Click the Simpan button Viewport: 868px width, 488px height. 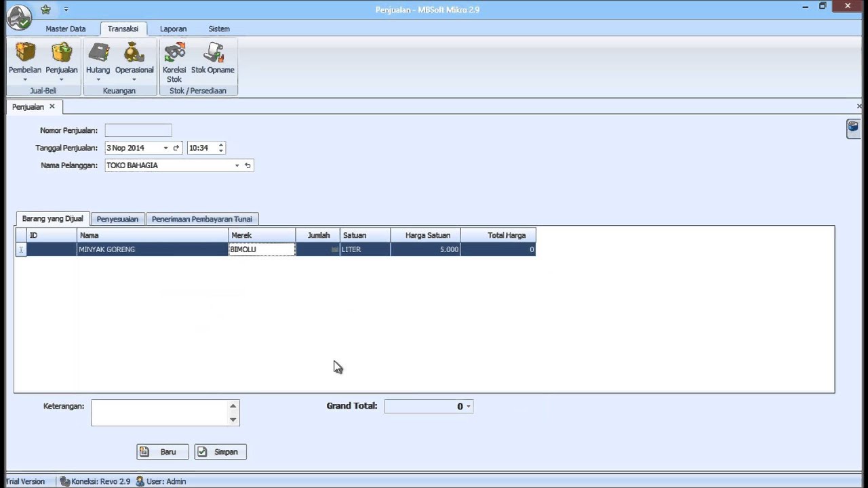pyautogui.click(x=220, y=452)
